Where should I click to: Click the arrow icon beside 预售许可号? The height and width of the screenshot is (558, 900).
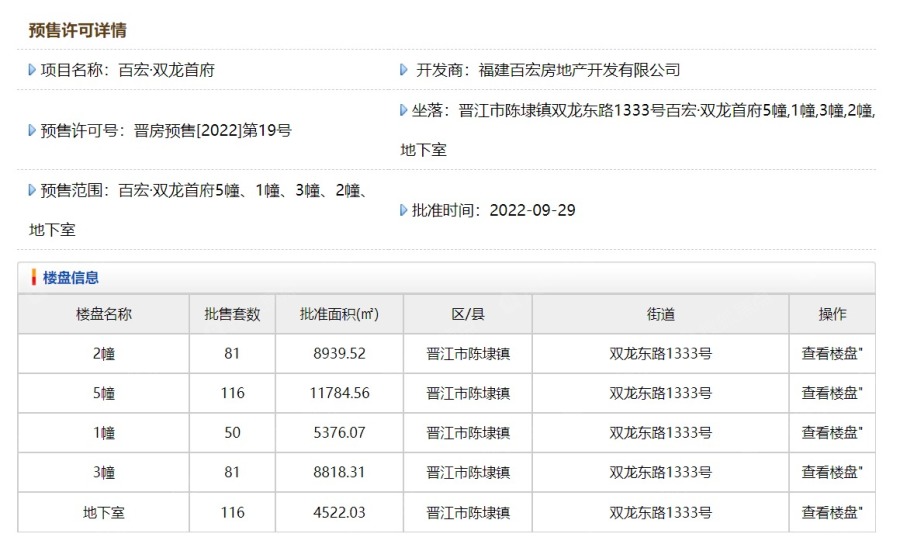coord(32,130)
